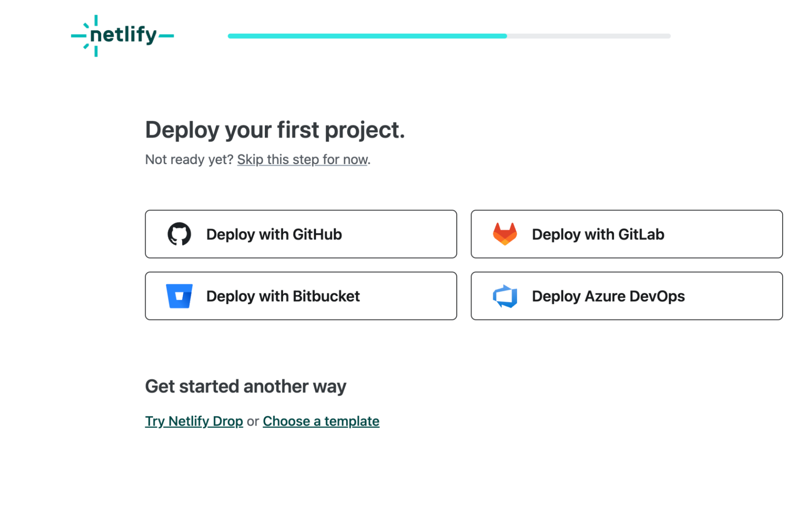Screen dimensions: 812x513
Task: Click the Netlify starburst logo mark
Action: [x=86, y=36]
